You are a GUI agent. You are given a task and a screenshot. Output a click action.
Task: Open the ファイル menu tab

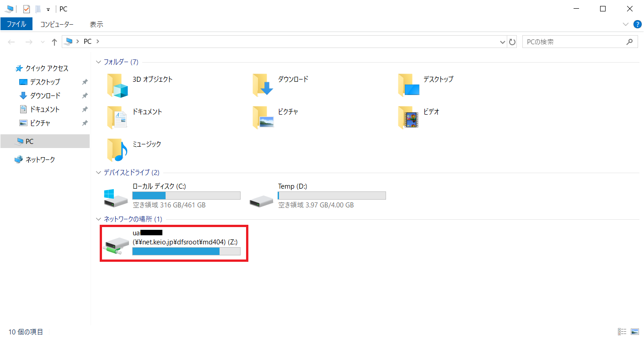pos(16,24)
